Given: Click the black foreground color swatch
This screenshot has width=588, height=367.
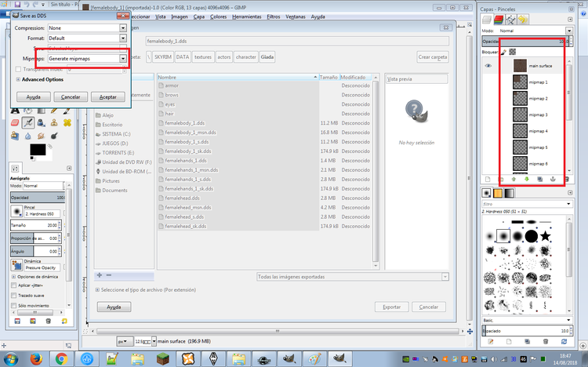Looking at the screenshot, I should [x=38, y=149].
